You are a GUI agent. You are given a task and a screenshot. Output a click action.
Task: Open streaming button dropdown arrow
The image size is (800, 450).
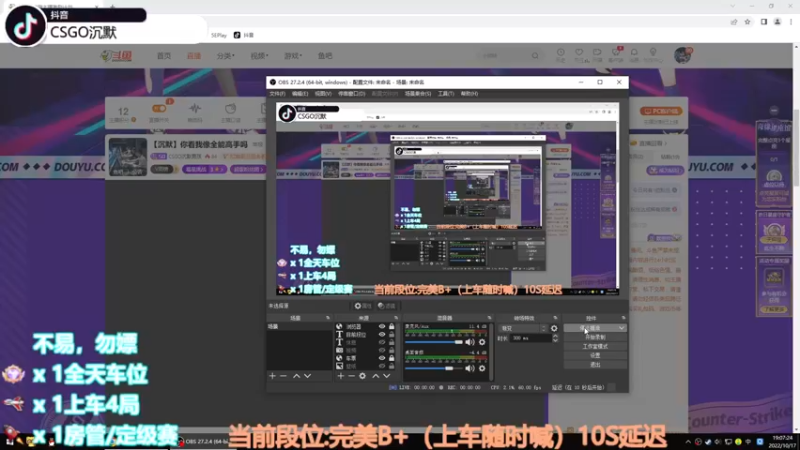(622, 328)
